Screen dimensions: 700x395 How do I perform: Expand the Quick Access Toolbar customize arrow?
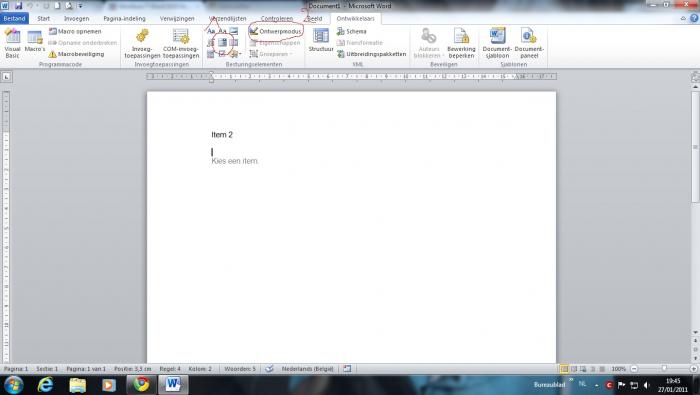pyautogui.click(x=80, y=6)
